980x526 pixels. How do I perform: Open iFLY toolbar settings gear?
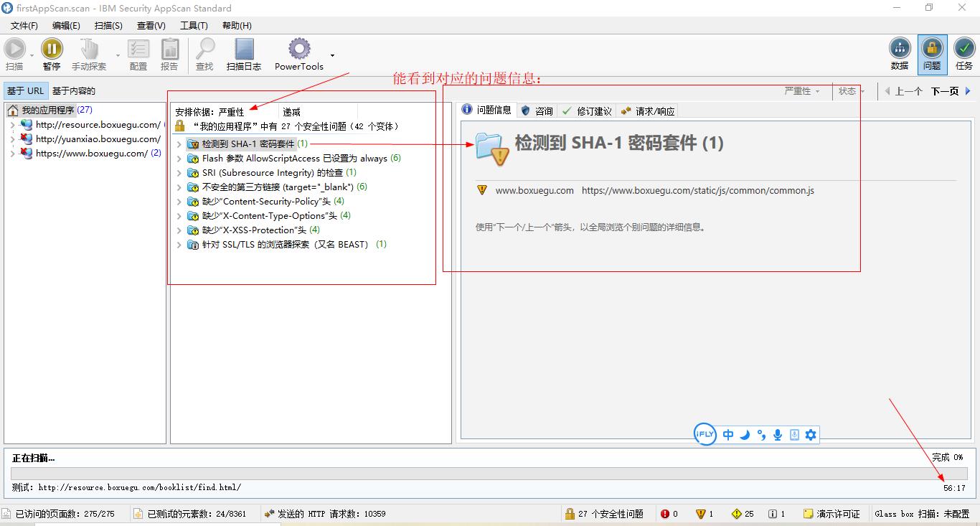[x=811, y=435]
